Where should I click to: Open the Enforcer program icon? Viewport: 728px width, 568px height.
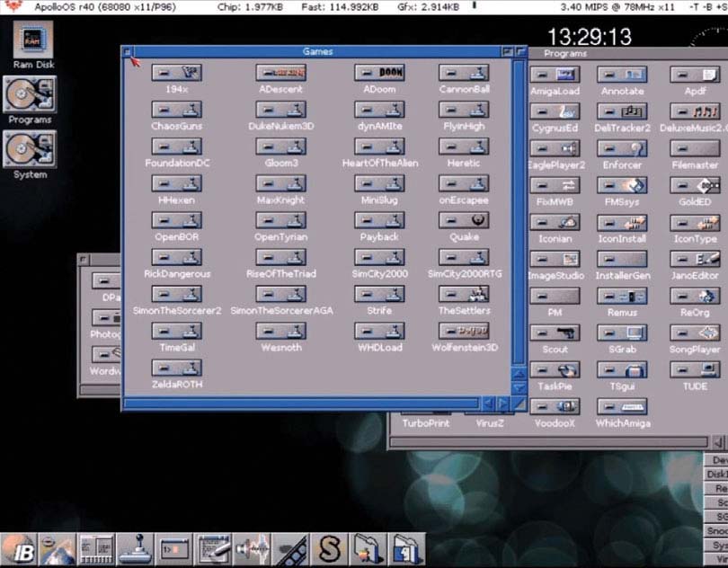[622, 148]
